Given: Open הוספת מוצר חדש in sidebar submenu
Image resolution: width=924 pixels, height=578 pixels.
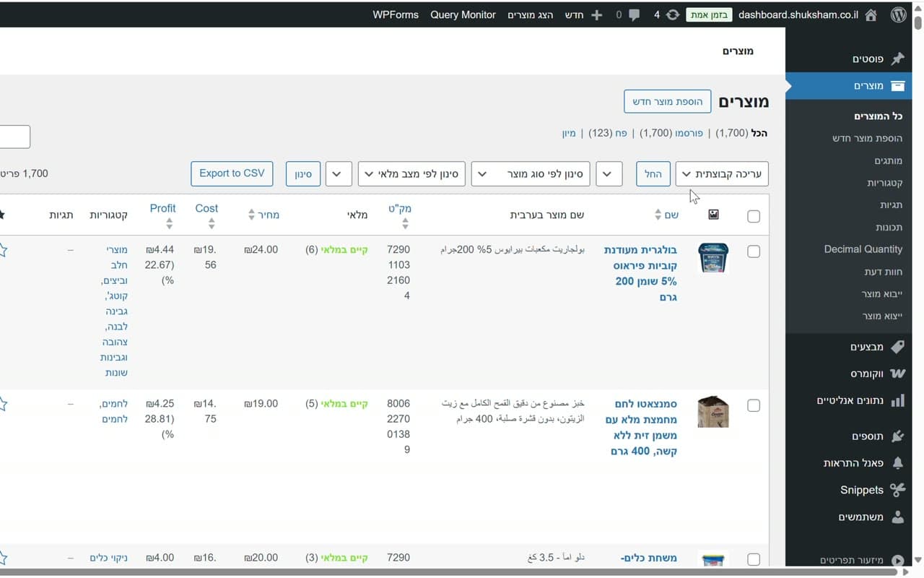Looking at the screenshot, I should pyautogui.click(x=867, y=138).
